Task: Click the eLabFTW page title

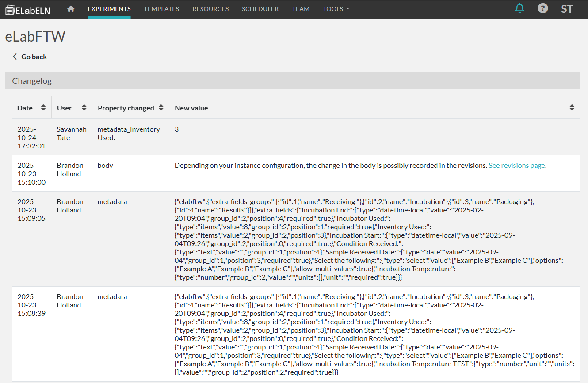Action: pos(35,37)
